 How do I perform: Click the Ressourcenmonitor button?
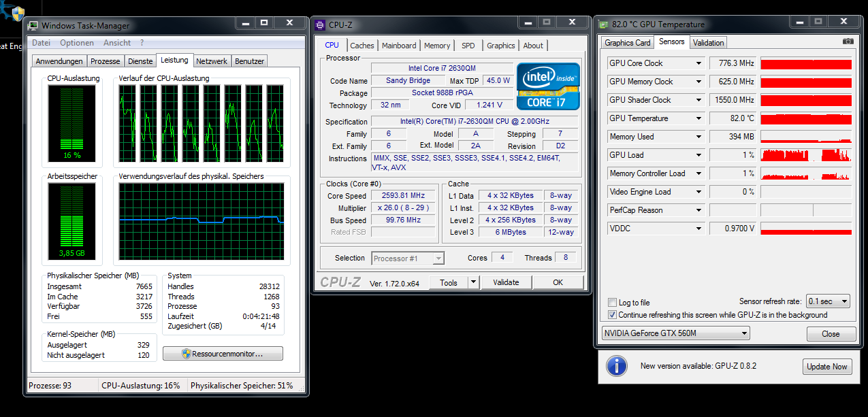coord(223,354)
